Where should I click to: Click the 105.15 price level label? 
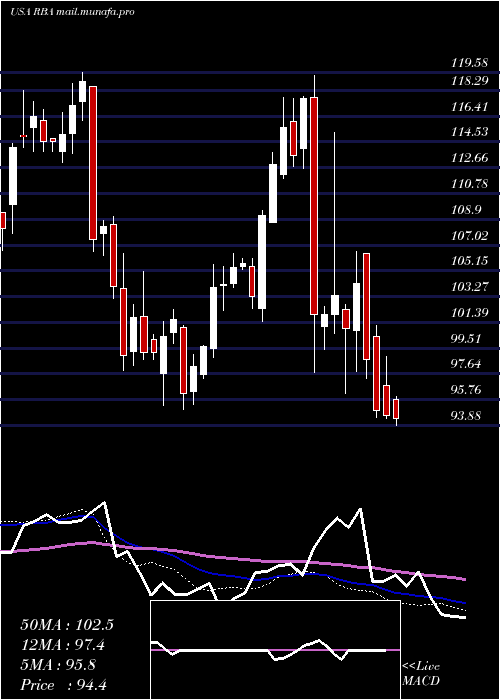pos(469,261)
